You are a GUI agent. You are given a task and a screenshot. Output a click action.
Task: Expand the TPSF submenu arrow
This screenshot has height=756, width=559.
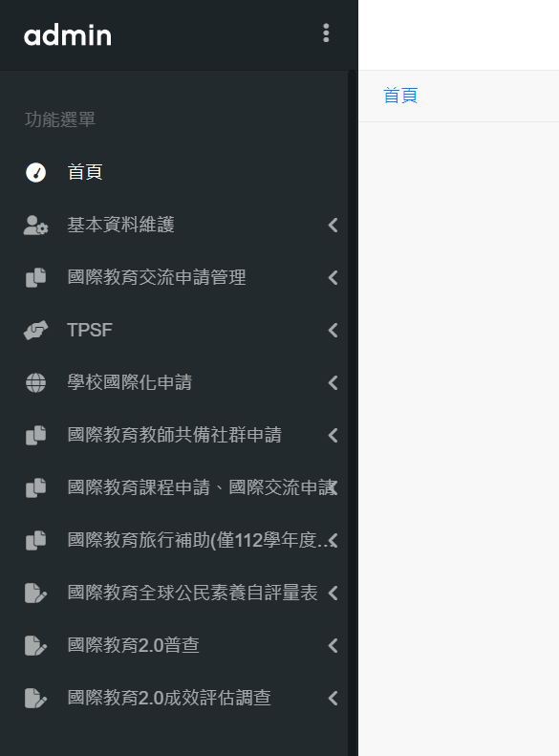point(333,331)
